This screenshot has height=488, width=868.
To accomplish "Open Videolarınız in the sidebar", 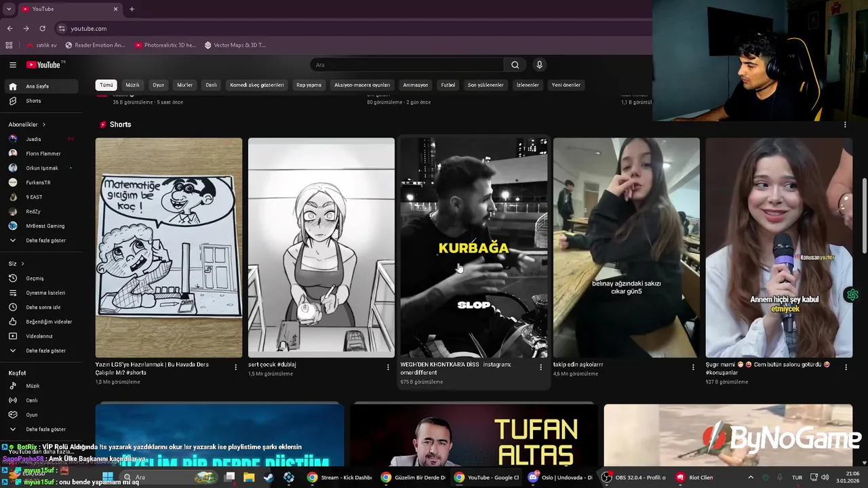I will tap(41, 336).
